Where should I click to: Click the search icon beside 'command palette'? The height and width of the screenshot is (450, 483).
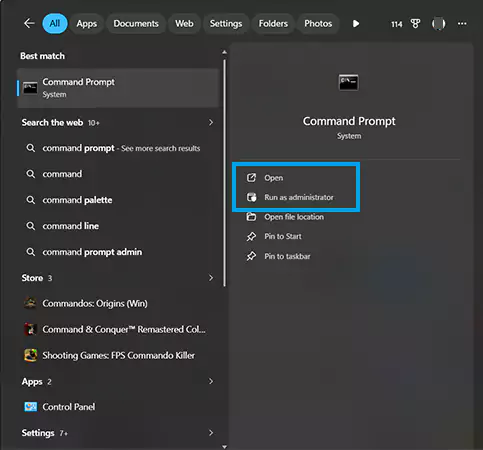coord(31,200)
